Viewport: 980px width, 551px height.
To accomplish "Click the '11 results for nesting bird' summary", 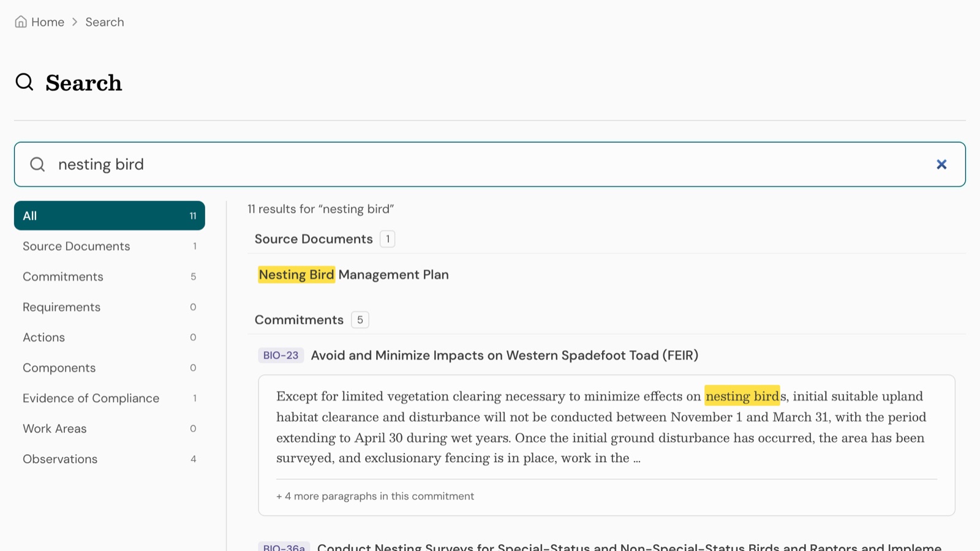I will pos(320,209).
